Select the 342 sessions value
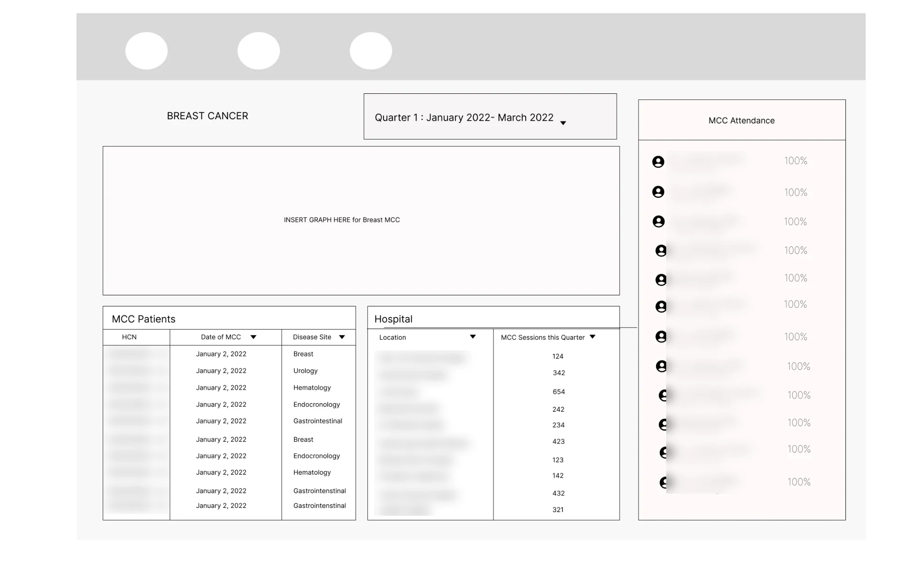This screenshot has height=568, width=924. 559,373
